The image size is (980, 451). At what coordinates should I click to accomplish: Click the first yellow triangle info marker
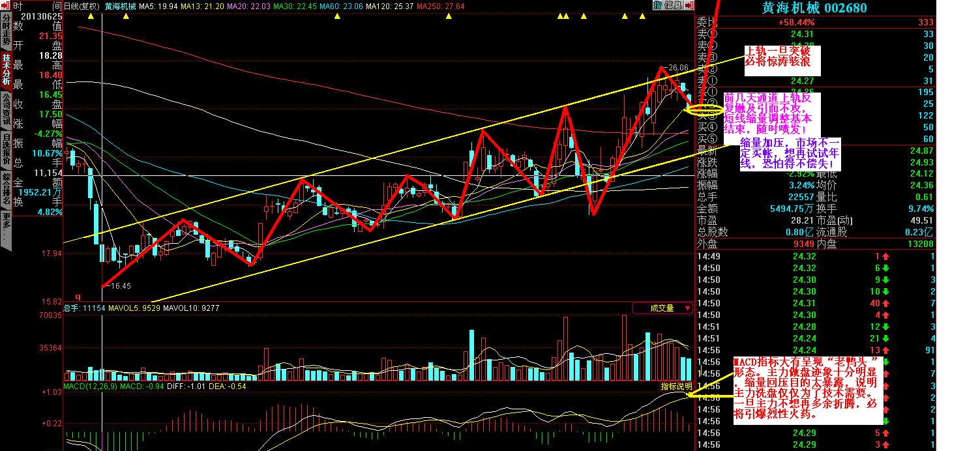point(91,17)
